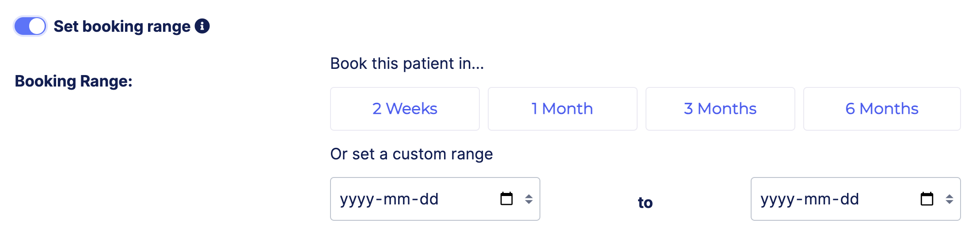
Task: Click the up arrow on the end date stepper
Action: tap(949, 196)
